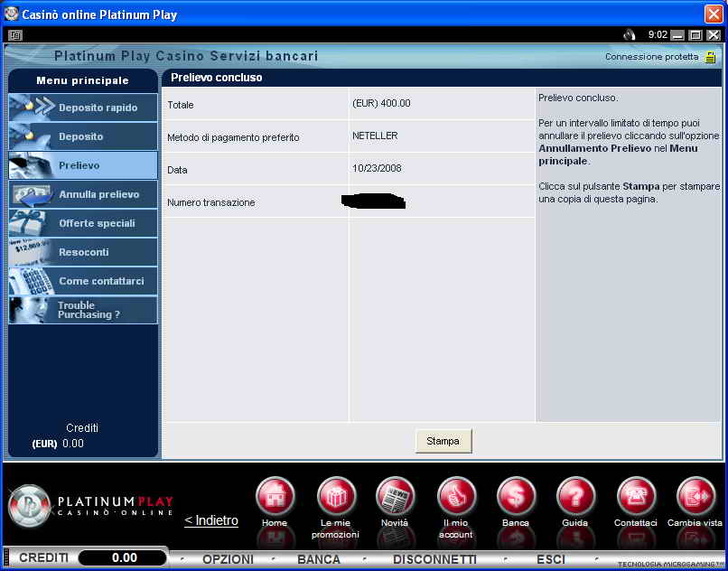
Task: Click the small window icon at top-left black bar
Action: 15,35
